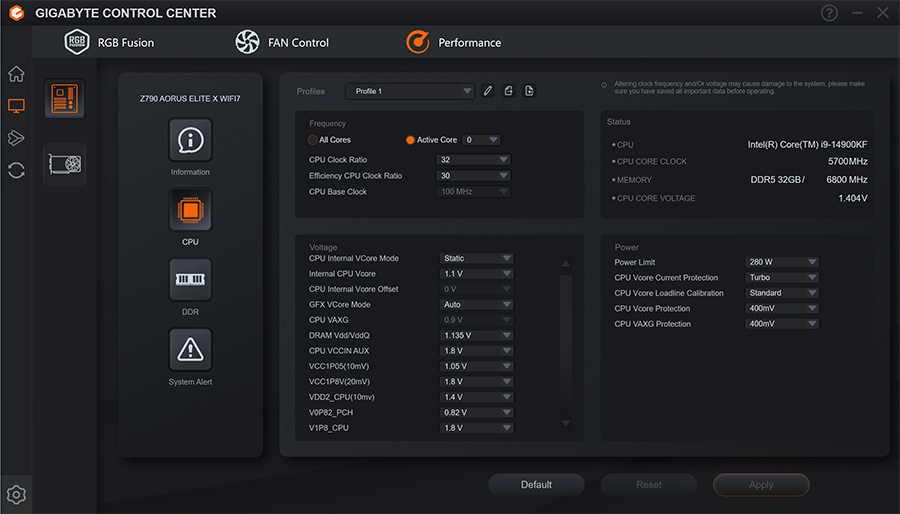The image size is (900, 514).
Task: Click the voltage list scrollbar track
Action: coord(565,344)
